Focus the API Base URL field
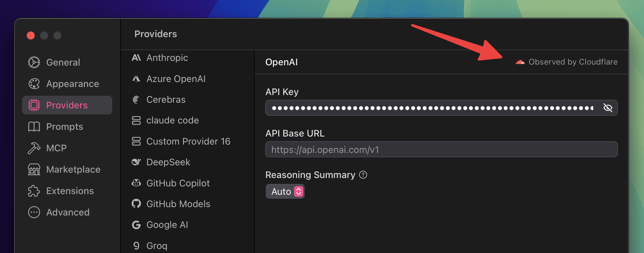Image resolution: width=644 pixels, height=253 pixels. point(441,149)
